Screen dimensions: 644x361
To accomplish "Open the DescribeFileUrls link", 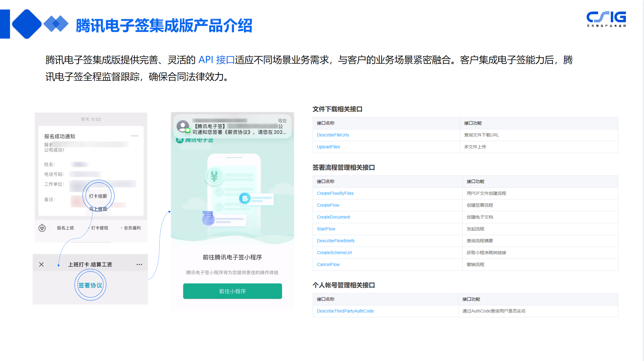I will pyautogui.click(x=333, y=135).
